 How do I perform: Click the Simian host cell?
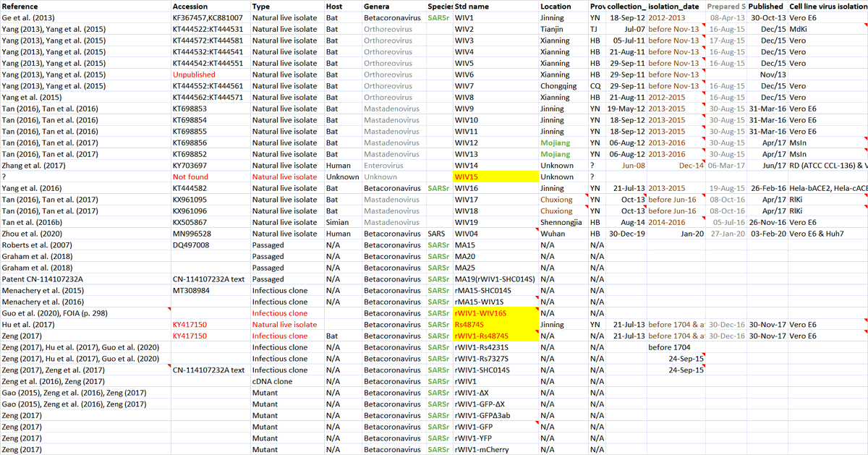[x=338, y=222]
